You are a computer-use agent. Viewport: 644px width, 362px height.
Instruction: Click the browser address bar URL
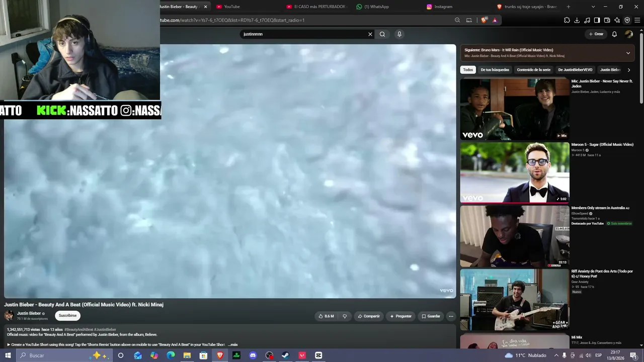[x=232, y=20]
